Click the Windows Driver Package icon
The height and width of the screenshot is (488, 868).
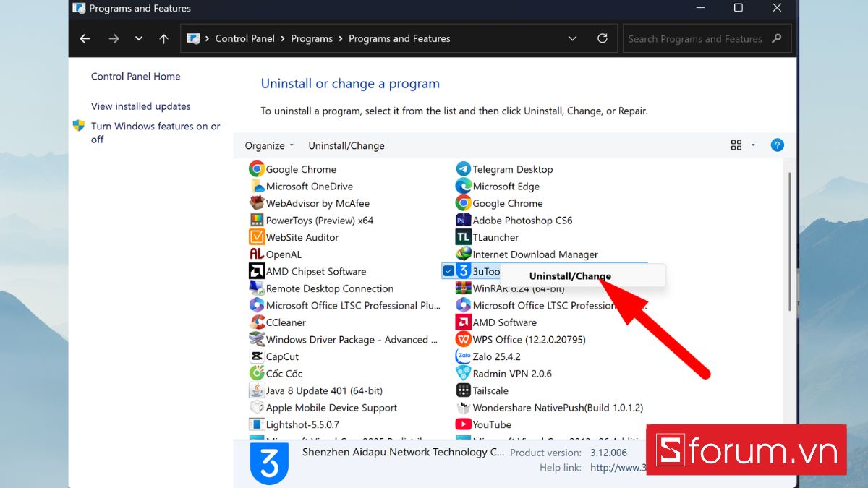[256, 339]
